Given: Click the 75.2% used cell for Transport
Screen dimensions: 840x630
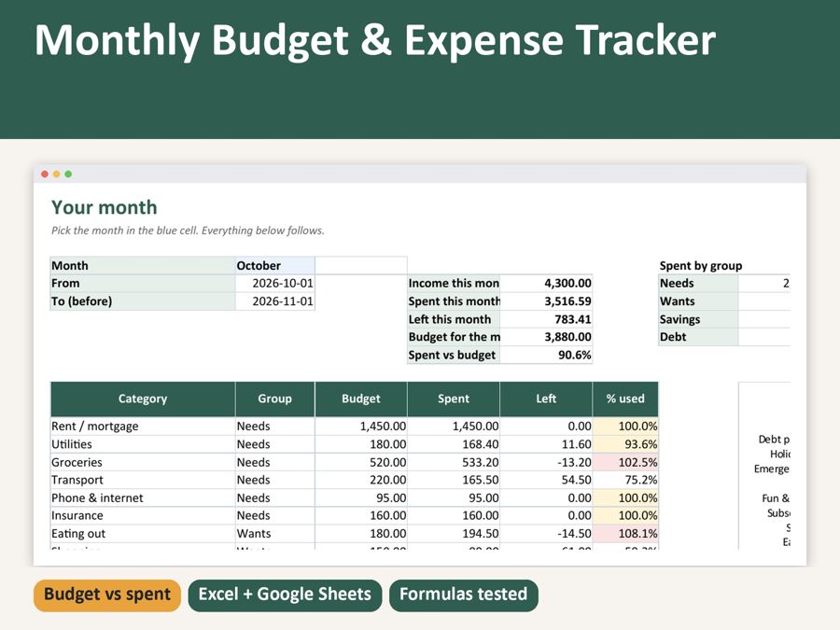Looking at the screenshot, I should [x=625, y=480].
